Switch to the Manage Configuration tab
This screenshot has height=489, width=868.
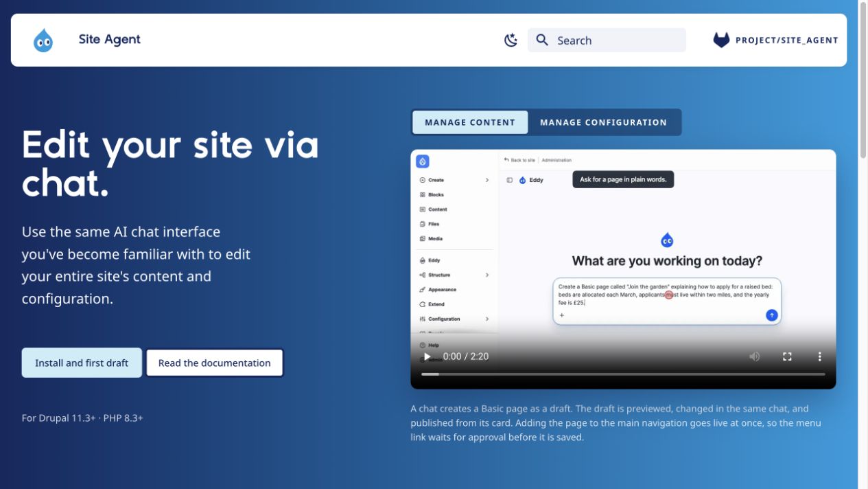603,122
